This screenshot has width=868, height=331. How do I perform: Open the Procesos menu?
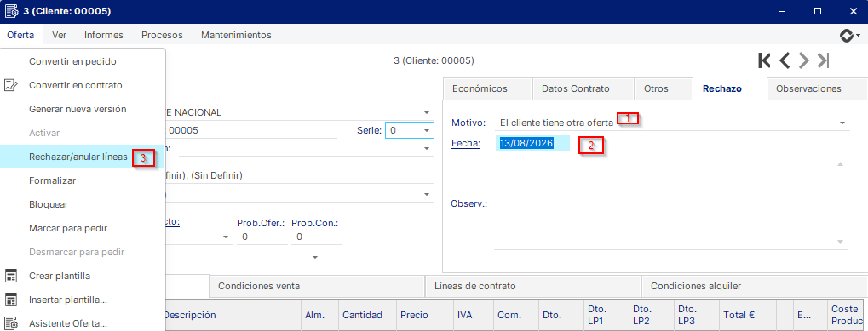pos(162,35)
